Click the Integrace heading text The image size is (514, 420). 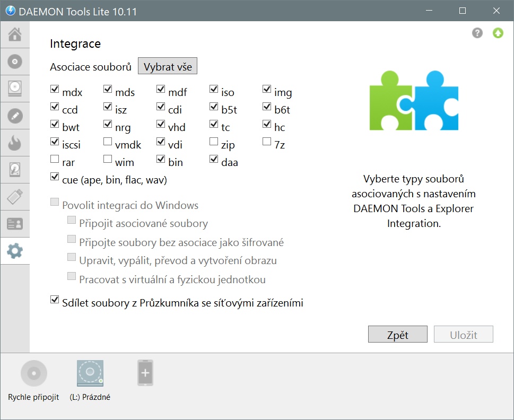tap(75, 44)
